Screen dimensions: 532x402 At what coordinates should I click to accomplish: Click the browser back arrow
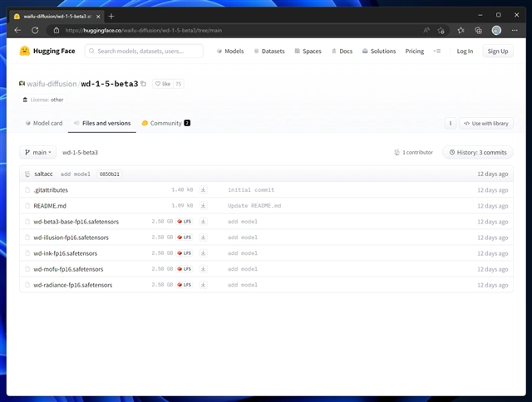pos(17,30)
